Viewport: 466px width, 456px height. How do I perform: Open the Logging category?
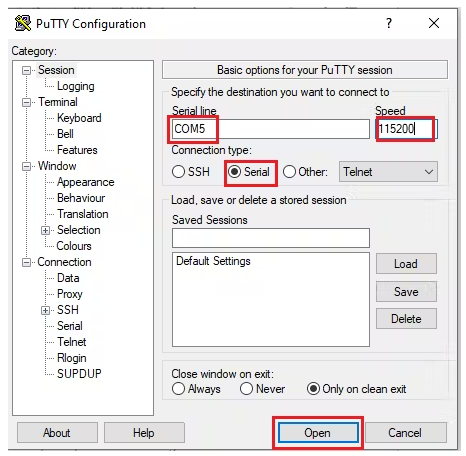click(76, 86)
